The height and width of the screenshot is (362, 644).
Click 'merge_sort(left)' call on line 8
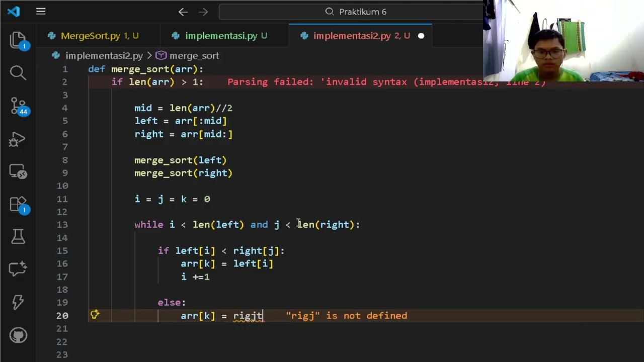pyautogui.click(x=181, y=160)
